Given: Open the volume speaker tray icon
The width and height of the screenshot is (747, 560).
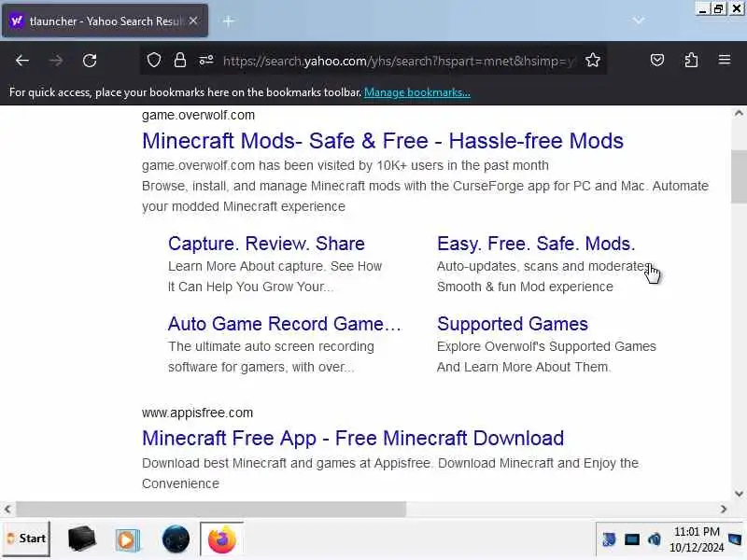Looking at the screenshot, I should 654,539.
